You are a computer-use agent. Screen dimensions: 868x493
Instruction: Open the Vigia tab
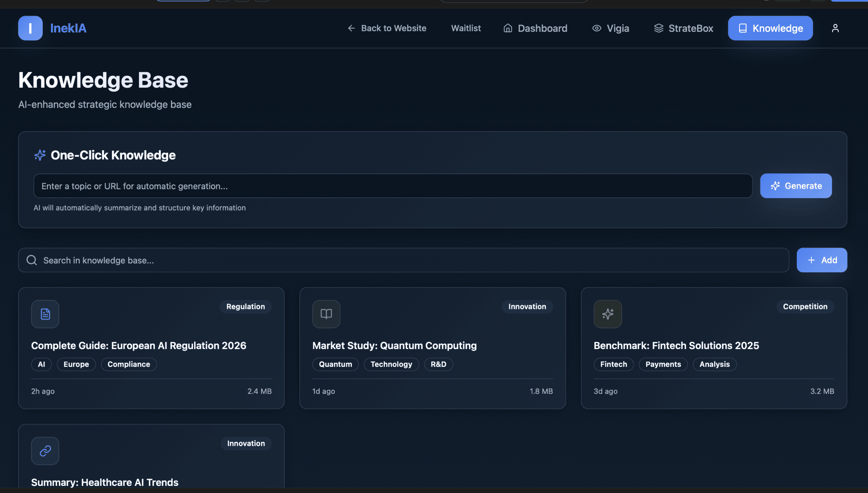(611, 28)
